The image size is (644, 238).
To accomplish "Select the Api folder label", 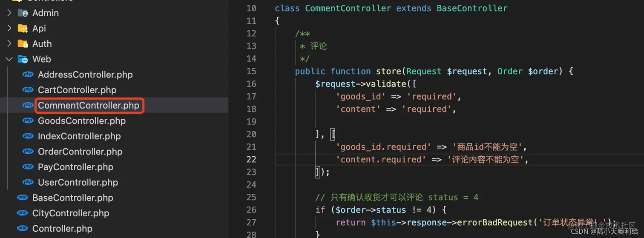I will (x=39, y=29).
